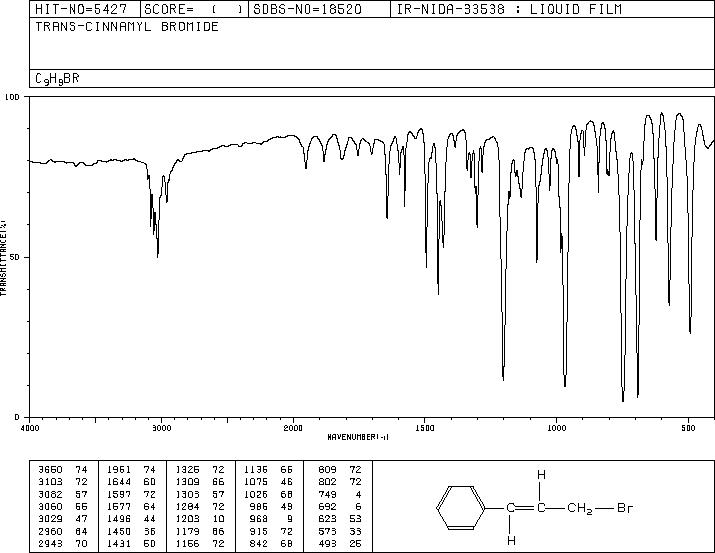Click the deep peak near 1203 wavenumber
The width and height of the screenshot is (715, 553).
tap(503, 378)
